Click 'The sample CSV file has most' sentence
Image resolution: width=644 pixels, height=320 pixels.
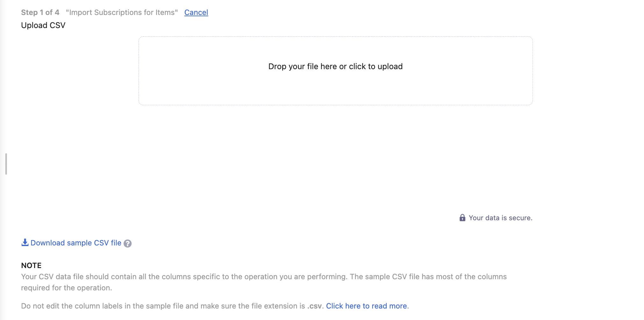(428, 277)
